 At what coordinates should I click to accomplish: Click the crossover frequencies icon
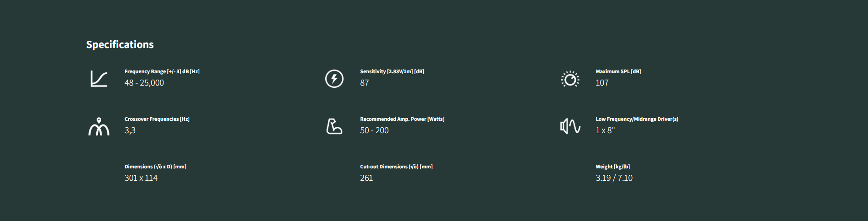click(99, 127)
